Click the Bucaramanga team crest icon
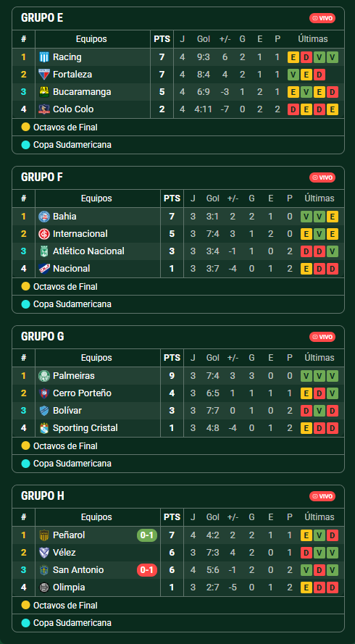This screenshot has height=644, width=355. (x=44, y=91)
